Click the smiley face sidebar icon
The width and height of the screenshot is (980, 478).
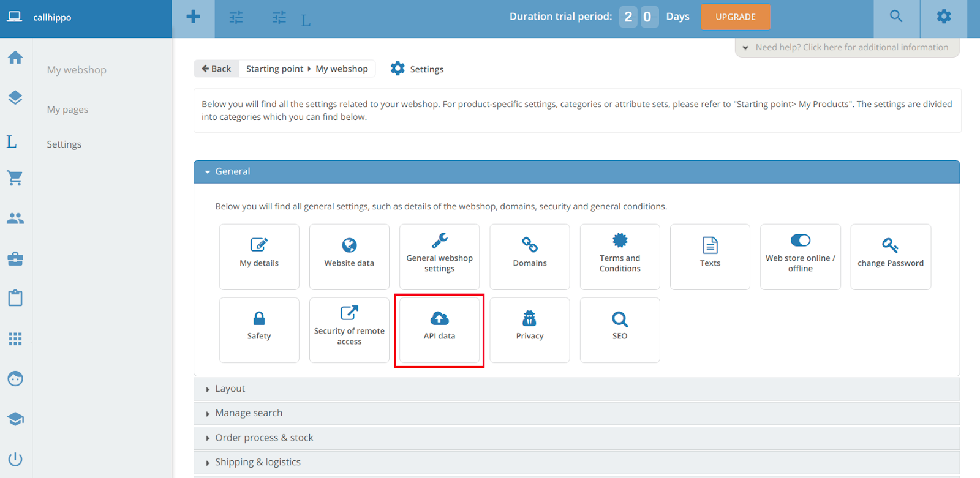tap(15, 379)
